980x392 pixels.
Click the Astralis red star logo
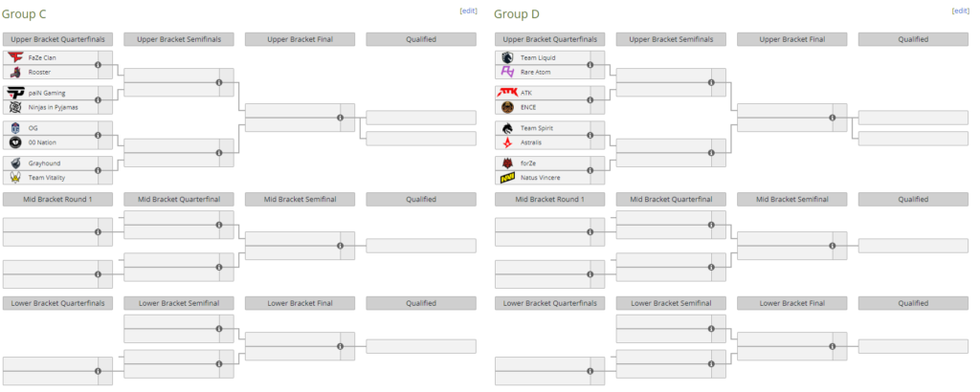[507, 142]
